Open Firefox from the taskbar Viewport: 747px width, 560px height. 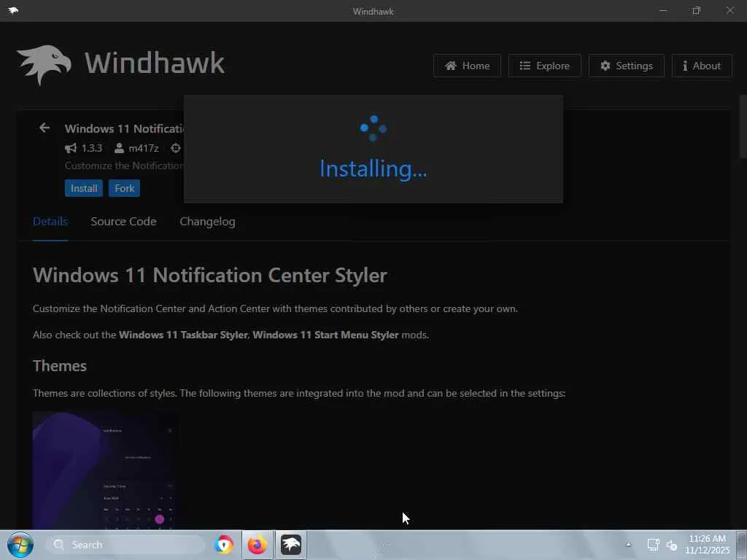pos(258,545)
